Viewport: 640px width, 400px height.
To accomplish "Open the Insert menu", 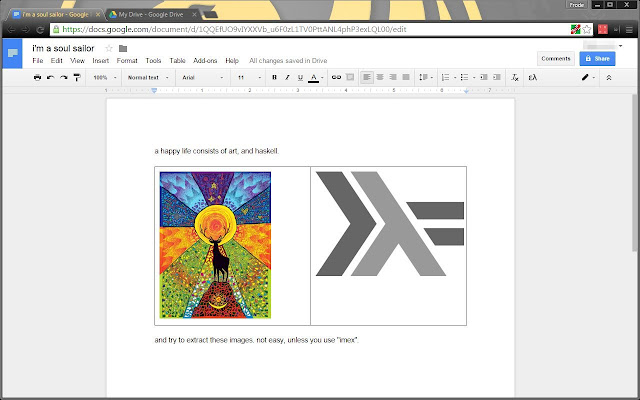I will point(100,60).
